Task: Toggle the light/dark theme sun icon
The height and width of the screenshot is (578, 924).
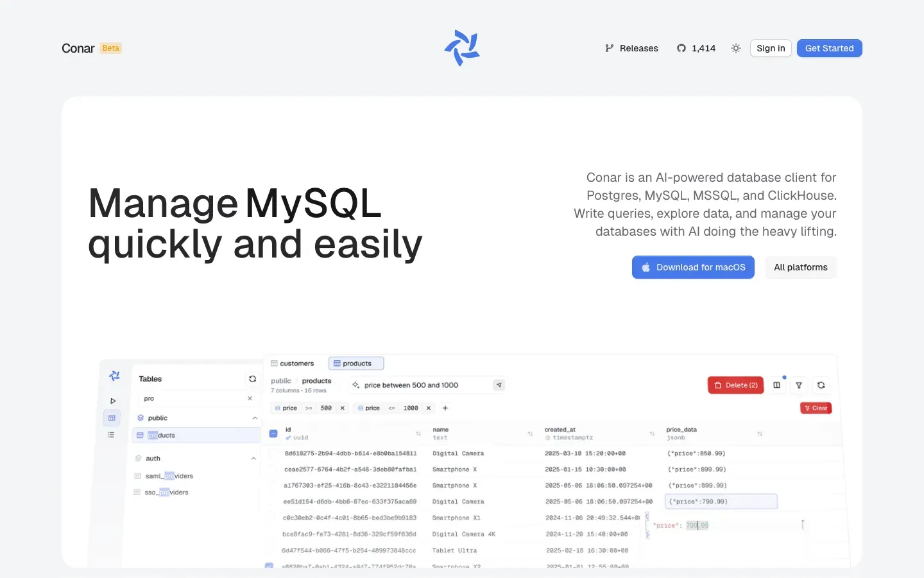Action: pos(736,48)
